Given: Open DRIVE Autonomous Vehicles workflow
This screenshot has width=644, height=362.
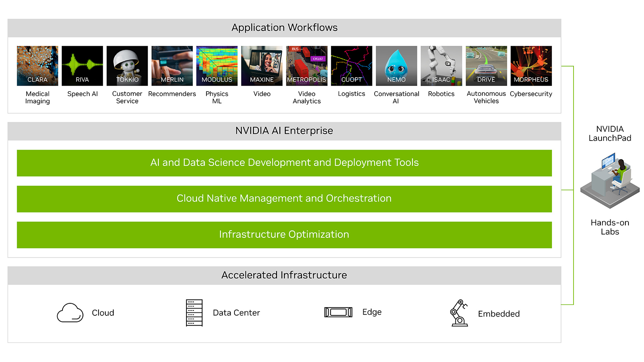Looking at the screenshot, I should (486, 65).
